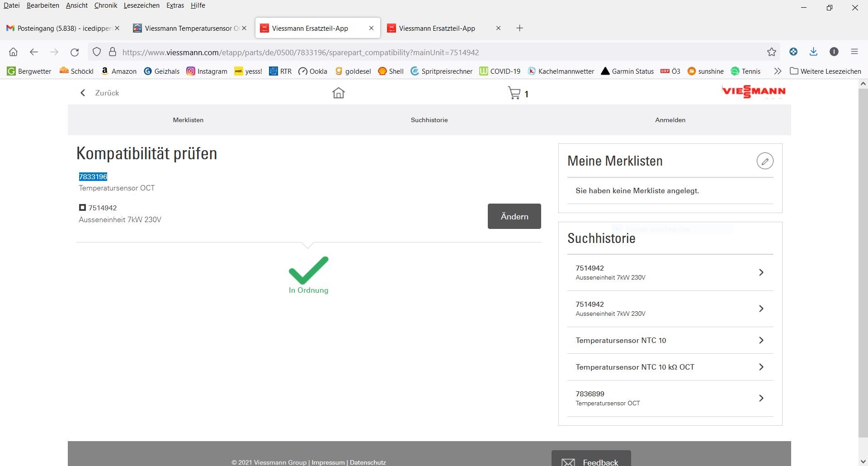Screen dimensions: 868x466
Task: Click the Ändern button
Action: 514,216
